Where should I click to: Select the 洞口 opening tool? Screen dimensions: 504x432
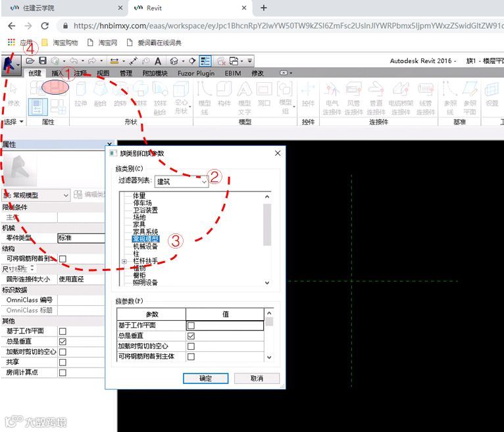(264, 94)
